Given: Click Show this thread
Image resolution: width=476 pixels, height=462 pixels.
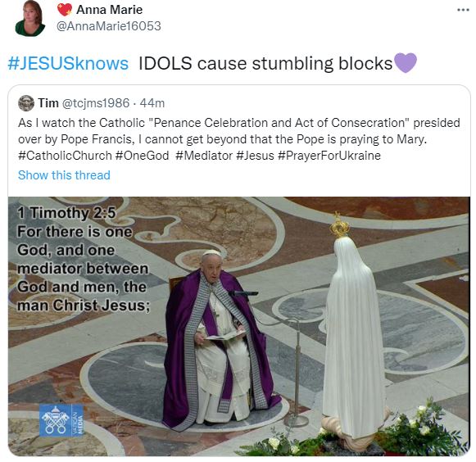Looking at the screenshot, I should pyautogui.click(x=64, y=175).
